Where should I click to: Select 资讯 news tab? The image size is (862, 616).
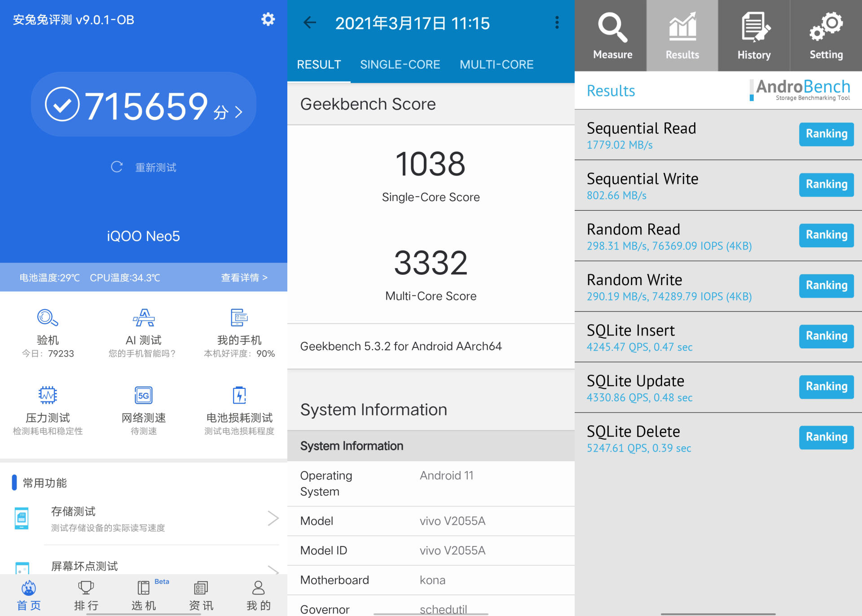pyautogui.click(x=201, y=595)
